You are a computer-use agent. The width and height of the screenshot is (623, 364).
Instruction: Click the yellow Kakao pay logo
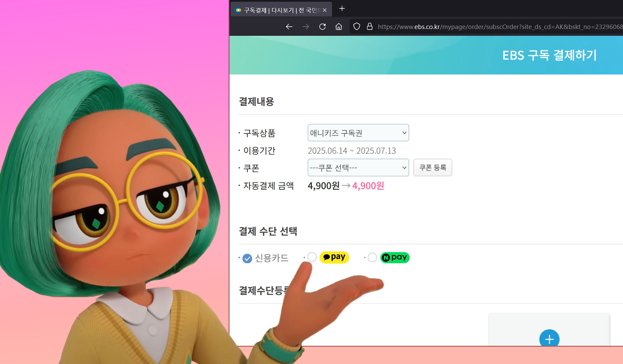334,257
